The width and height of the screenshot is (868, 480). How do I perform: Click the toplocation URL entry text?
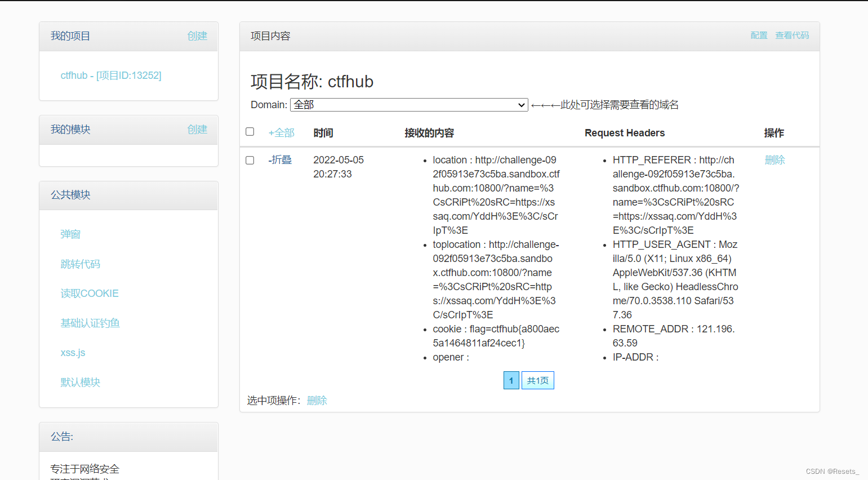point(496,279)
